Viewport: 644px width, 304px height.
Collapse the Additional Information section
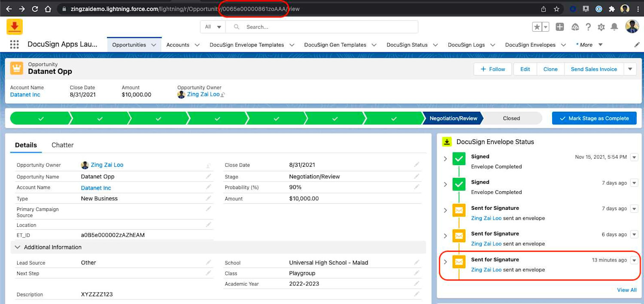17,247
